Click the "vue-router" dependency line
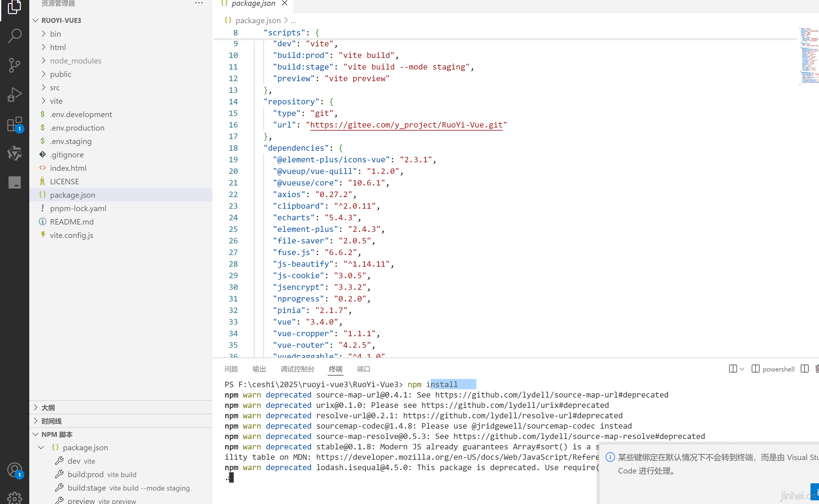This screenshot has width=819, height=504. [324, 345]
